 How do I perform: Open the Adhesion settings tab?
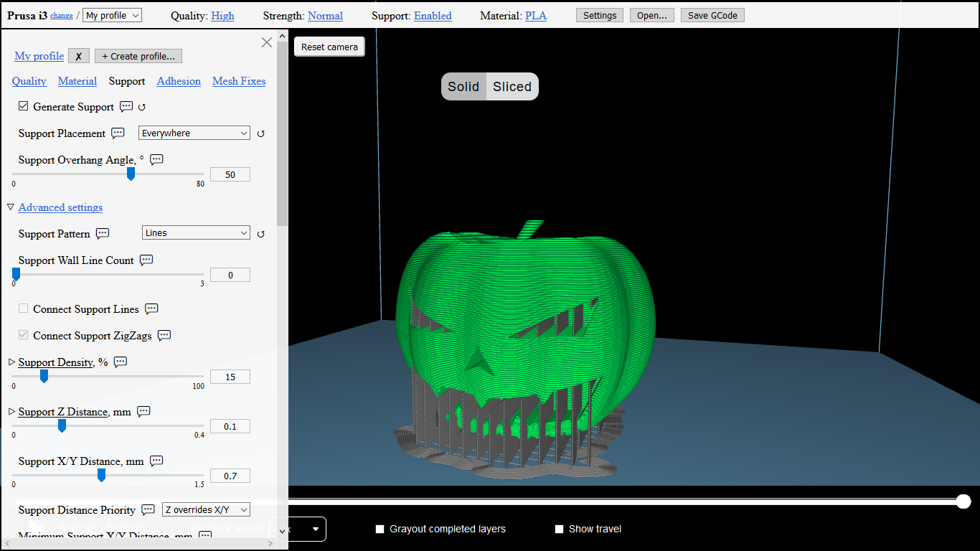click(x=179, y=81)
